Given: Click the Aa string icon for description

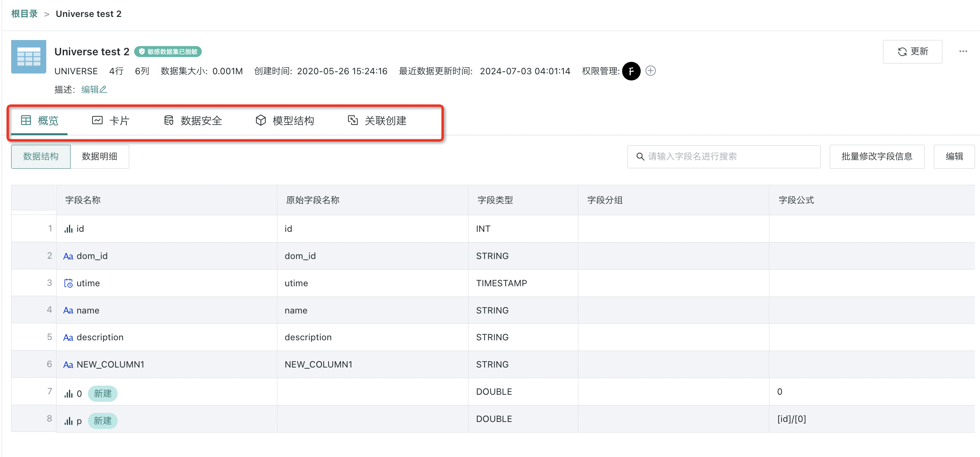Looking at the screenshot, I should tap(68, 337).
